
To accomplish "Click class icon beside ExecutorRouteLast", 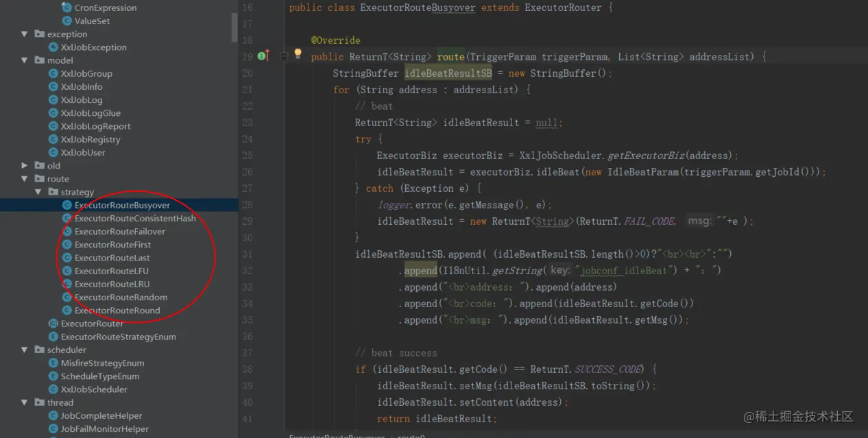I will (x=67, y=258).
